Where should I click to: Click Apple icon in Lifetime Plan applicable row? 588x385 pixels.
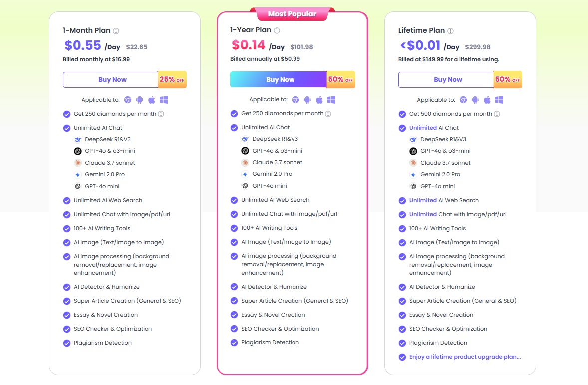click(487, 100)
